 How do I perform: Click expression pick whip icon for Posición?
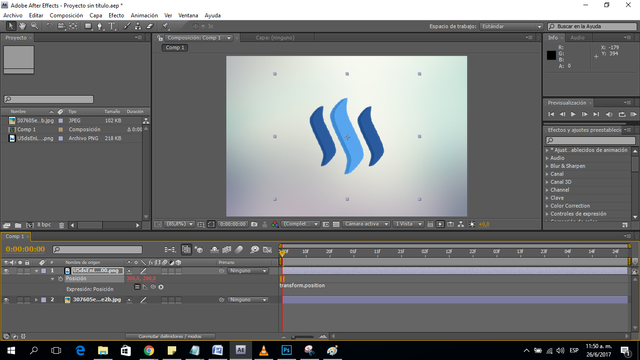[x=153, y=287]
